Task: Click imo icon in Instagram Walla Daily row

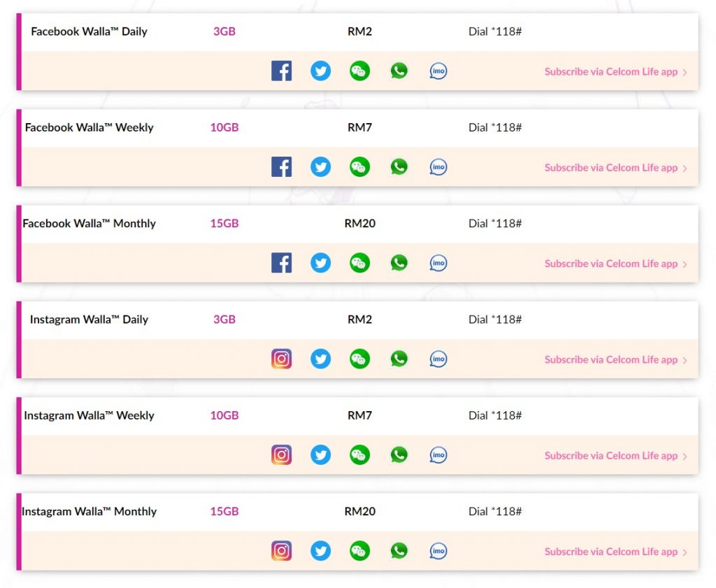Action: (438, 359)
